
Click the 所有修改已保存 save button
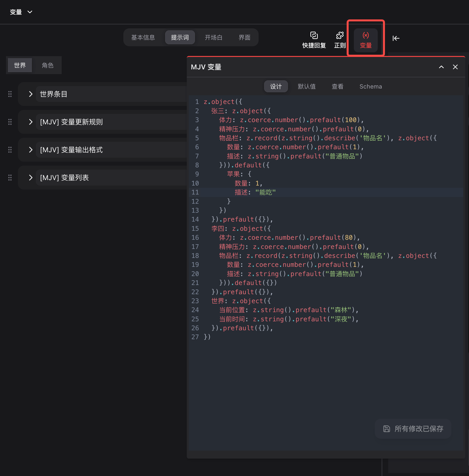(413, 428)
